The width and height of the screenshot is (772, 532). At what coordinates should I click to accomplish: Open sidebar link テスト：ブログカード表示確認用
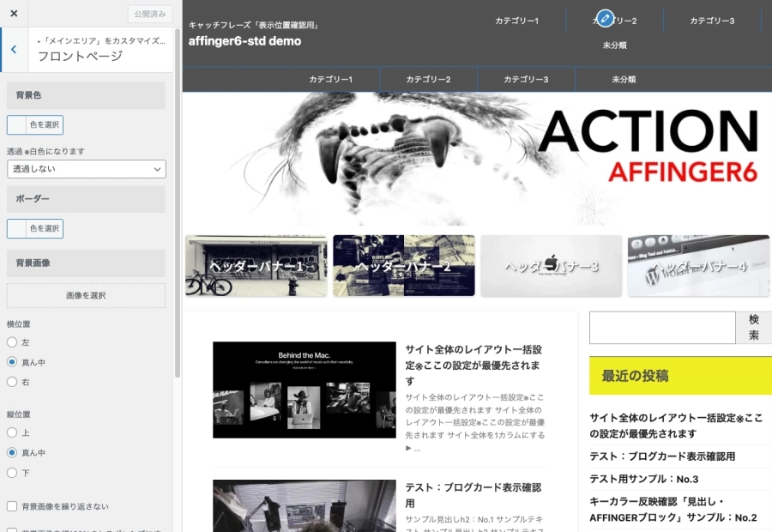pos(662,456)
